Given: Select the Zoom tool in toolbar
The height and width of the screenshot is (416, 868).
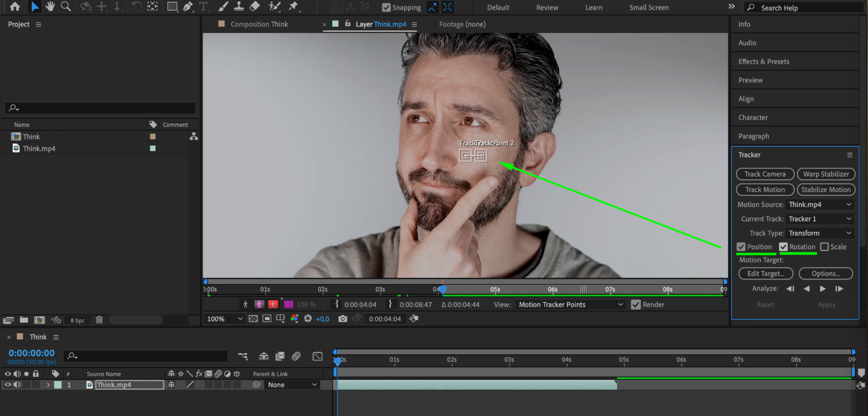Looking at the screenshot, I should pos(66,7).
